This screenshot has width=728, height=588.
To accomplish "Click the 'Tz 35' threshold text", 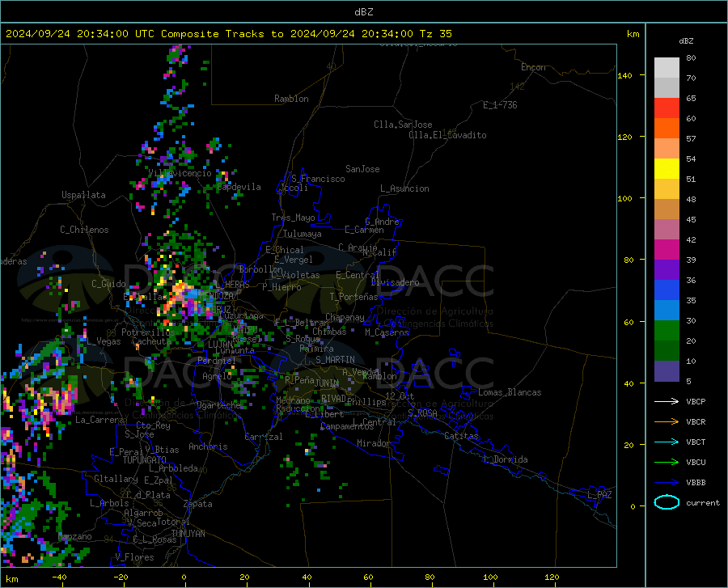I will tap(435, 34).
